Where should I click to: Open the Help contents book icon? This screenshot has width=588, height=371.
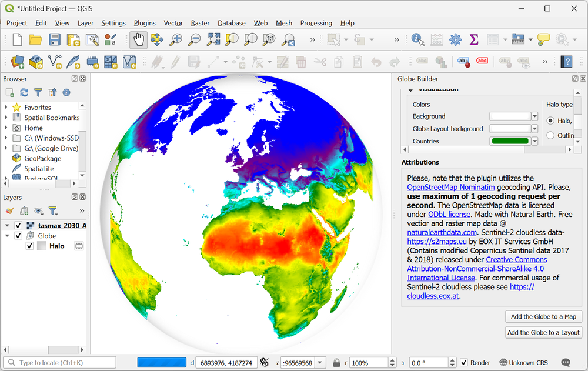(566, 62)
